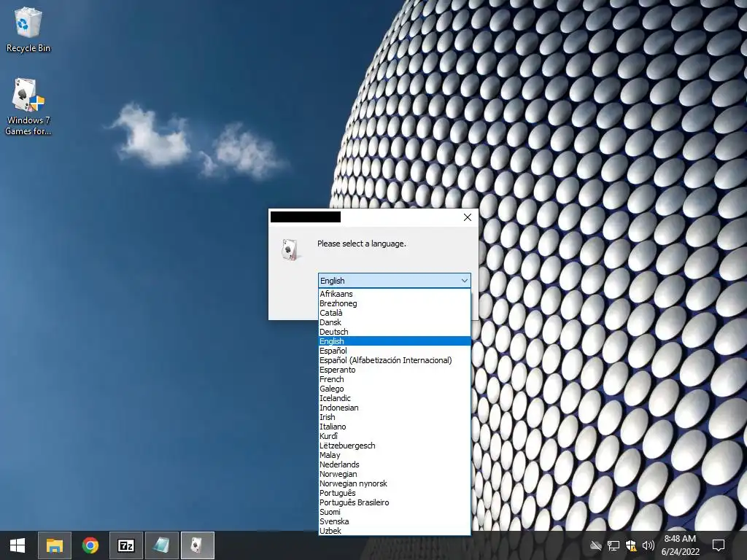Viewport: 747px width, 560px height.
Task: Pick Português Brasileiro in the language list
Action: (x=395, y=502)
